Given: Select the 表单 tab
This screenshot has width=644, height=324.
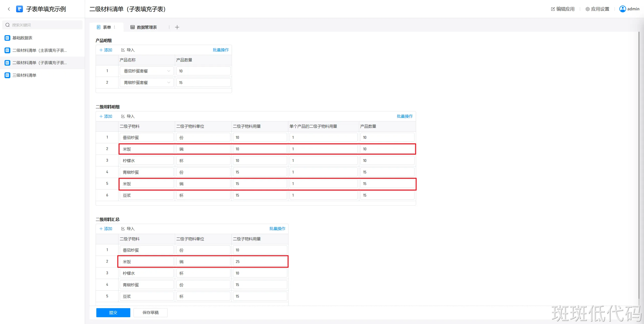Looking at the screenshot, I should click(x=107, y=27).
